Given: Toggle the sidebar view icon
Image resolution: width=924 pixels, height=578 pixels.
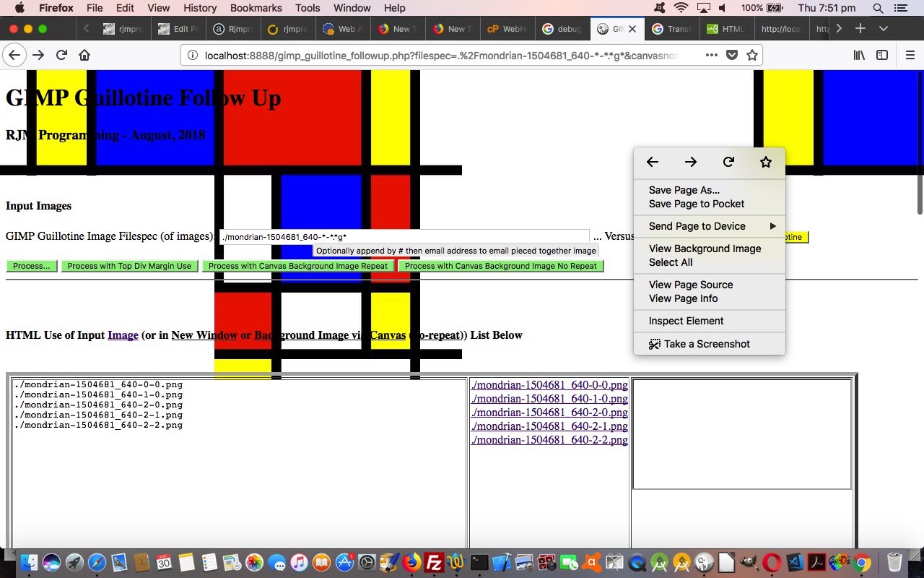Looking at the screenshot, I should click(882, 55).
